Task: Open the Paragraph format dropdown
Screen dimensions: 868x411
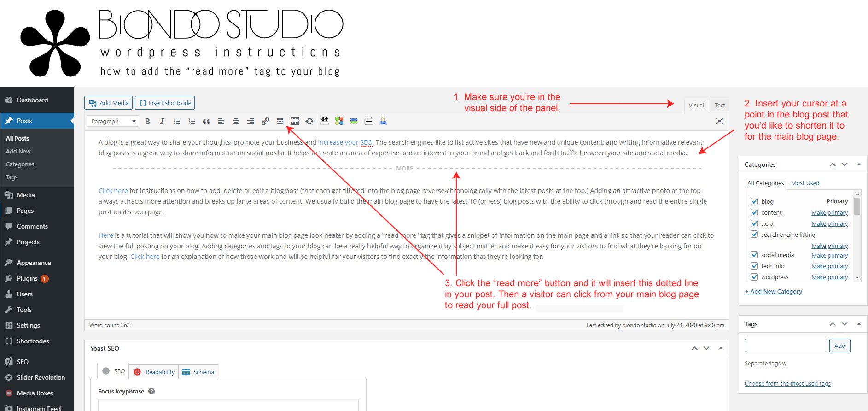Action: click(113, 121)
